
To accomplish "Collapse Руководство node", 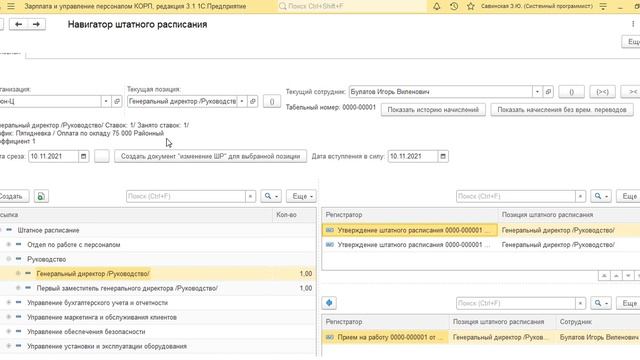I will pos(9,259).
